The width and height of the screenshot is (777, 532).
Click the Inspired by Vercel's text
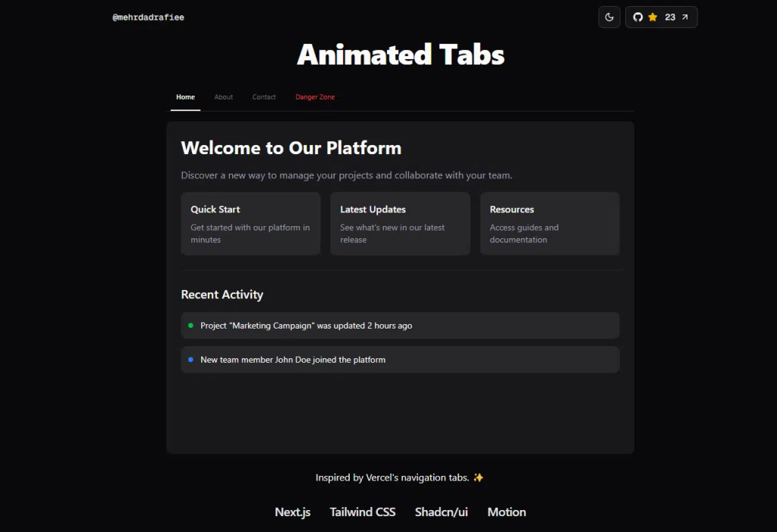[392, 478]
